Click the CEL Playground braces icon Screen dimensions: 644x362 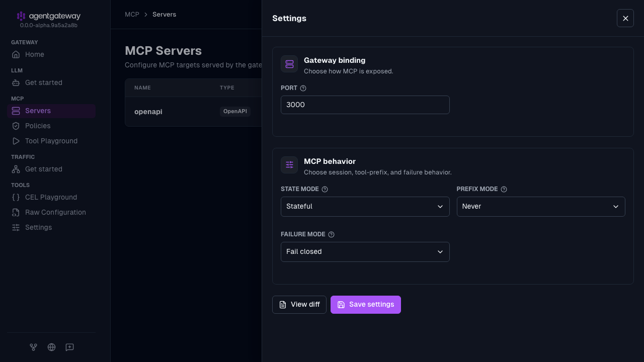click(16, 197)
